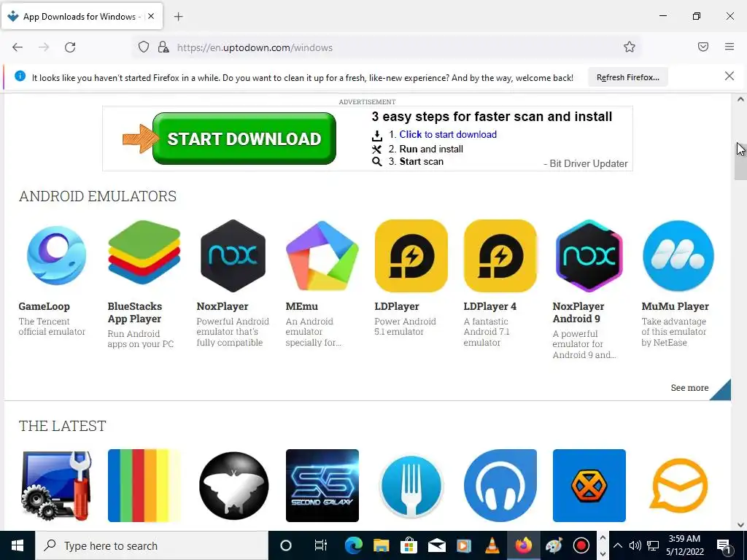Image resolution: width=747 pixels, height=560 pixels.
Task: Dismiss the Firefox refresh notification bar
Action: tap(729, 76)
